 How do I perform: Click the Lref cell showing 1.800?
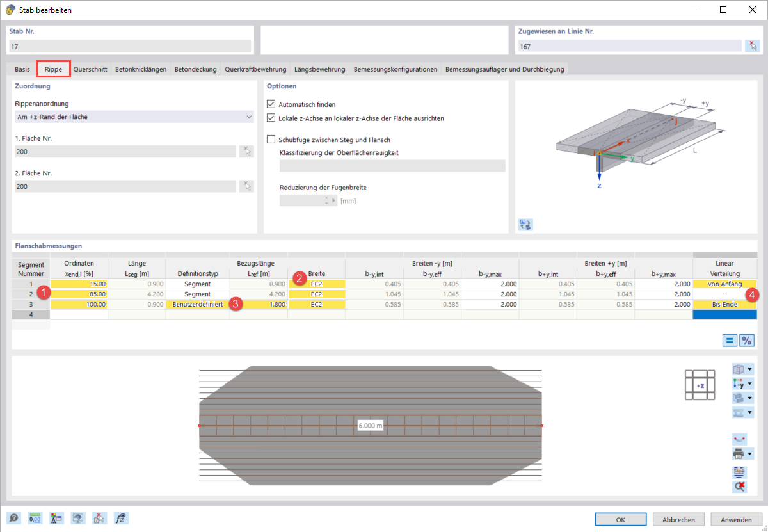point(259,305)
